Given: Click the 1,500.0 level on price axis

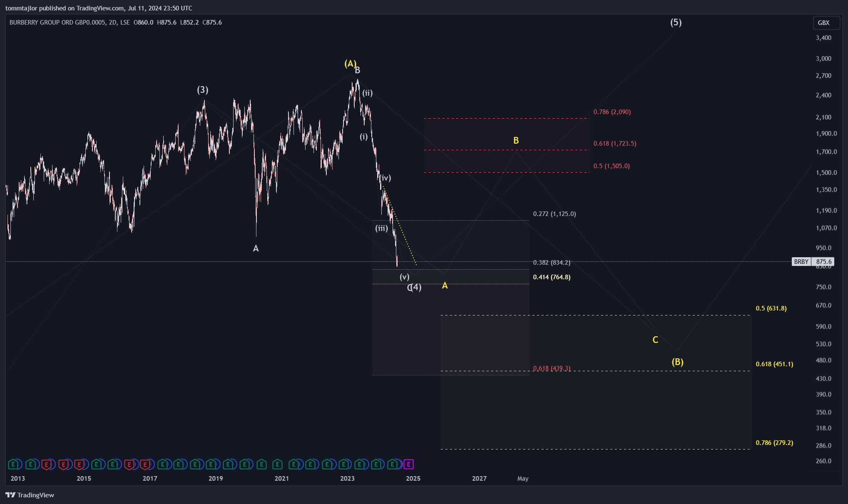Looking at the screenshot, I should 826,173.
